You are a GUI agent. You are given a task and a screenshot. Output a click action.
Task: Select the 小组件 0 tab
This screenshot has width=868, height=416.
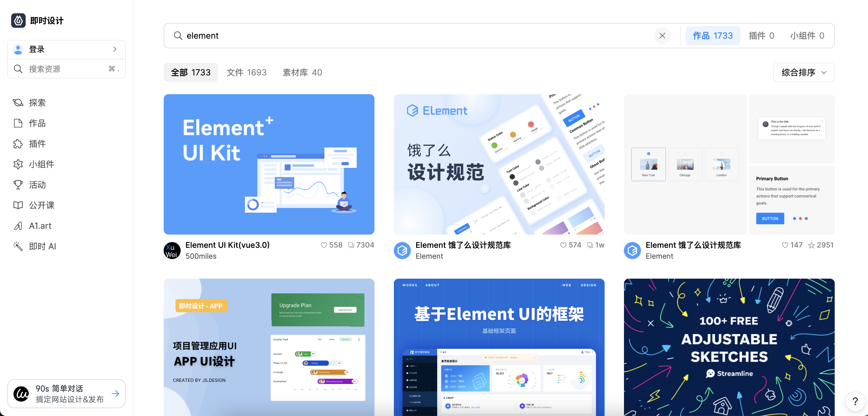807,35
